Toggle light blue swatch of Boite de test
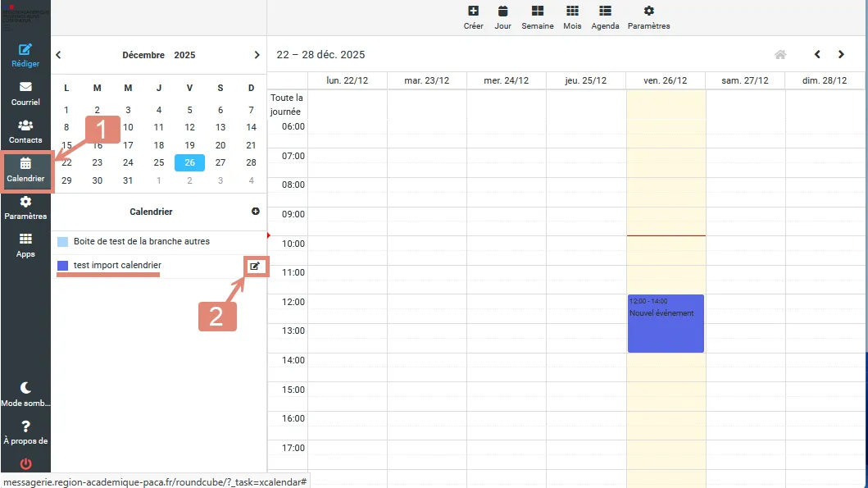Screen dimensions: 868x488 point(62,241)
